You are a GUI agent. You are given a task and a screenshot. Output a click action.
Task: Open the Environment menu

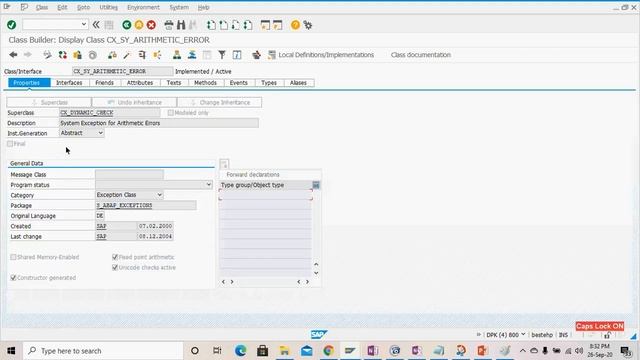tap(143, 7)
